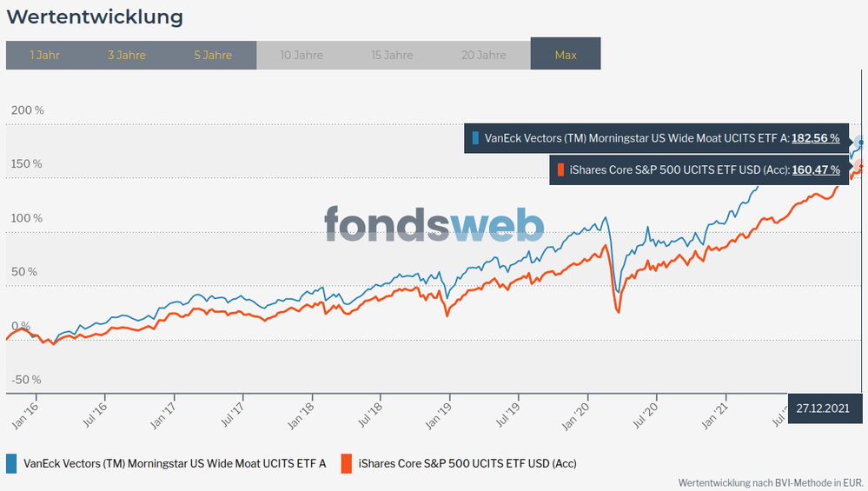Viewport: 868px width, 491px height.
Task: Select the "20 Jahre" range tab
Action: (484, 55)
